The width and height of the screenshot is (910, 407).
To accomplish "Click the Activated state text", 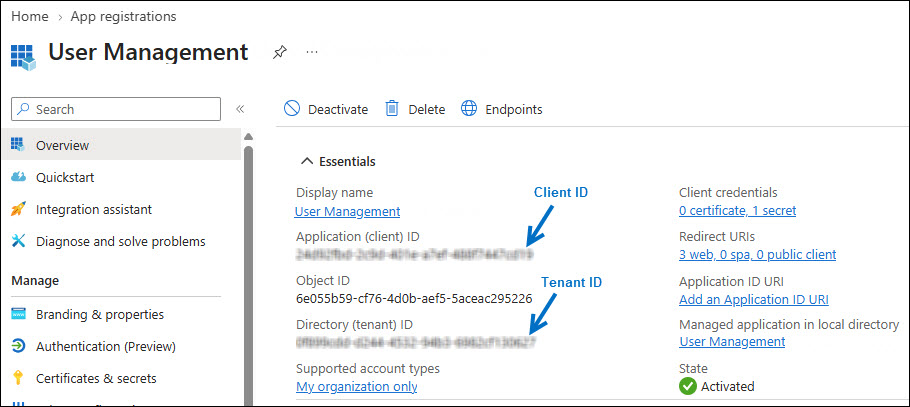I will pyautogui.click(x=728, y=386).
